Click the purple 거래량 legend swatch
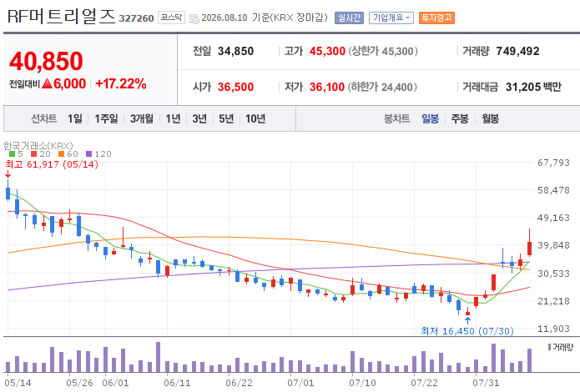 pos(549,347)
